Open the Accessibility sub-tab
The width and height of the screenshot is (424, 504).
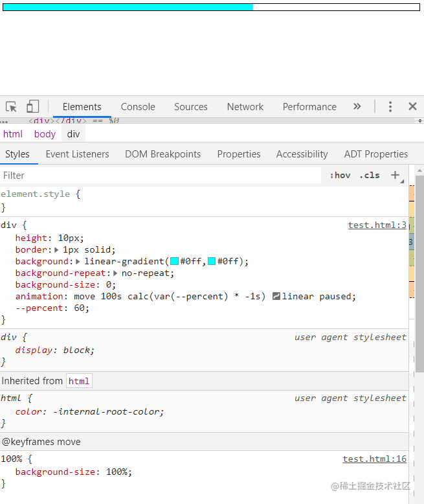point(302,154)
